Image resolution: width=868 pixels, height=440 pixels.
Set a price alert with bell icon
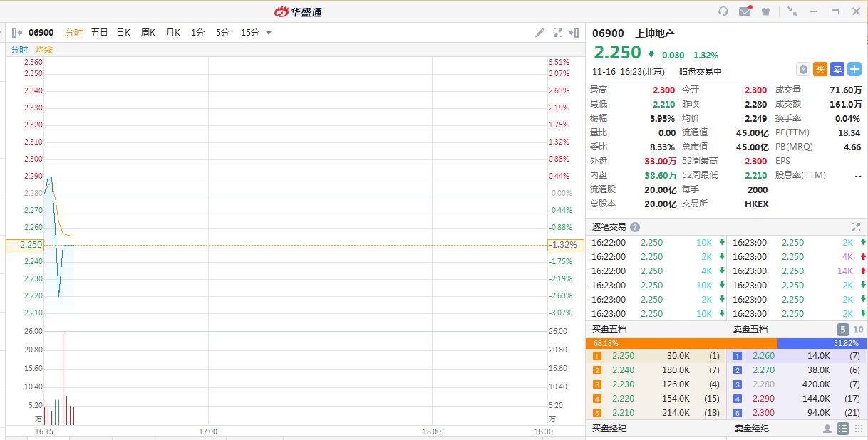pyautogui.click(x=803, y=69)
